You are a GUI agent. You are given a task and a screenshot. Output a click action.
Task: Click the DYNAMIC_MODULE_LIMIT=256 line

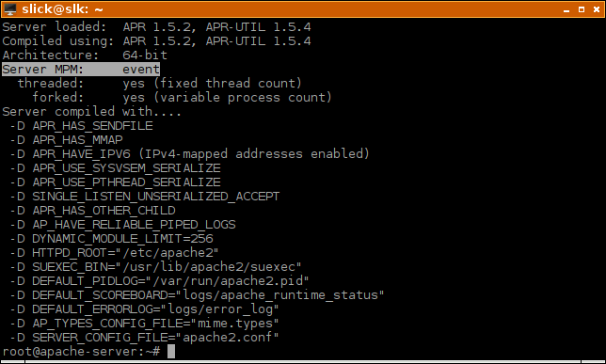tap(112, 239)
